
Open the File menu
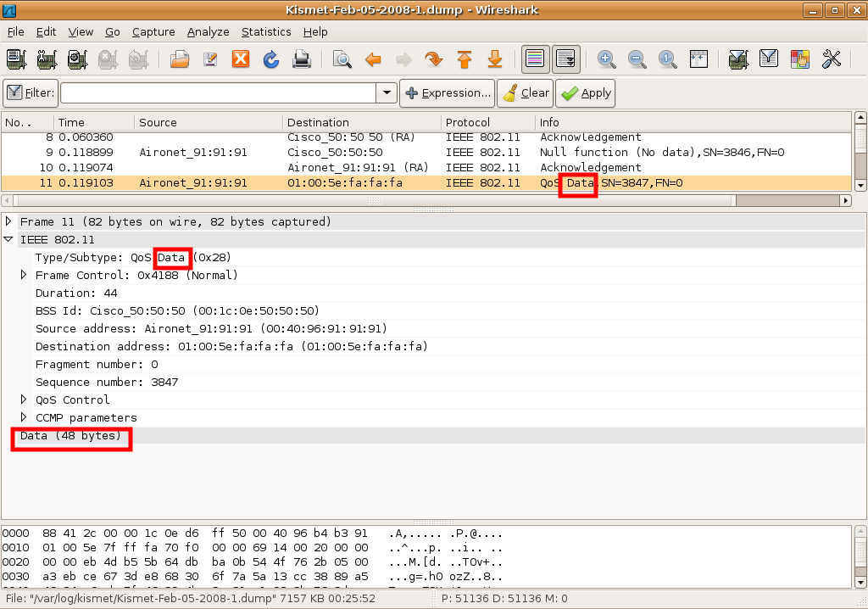click(15, 32)
